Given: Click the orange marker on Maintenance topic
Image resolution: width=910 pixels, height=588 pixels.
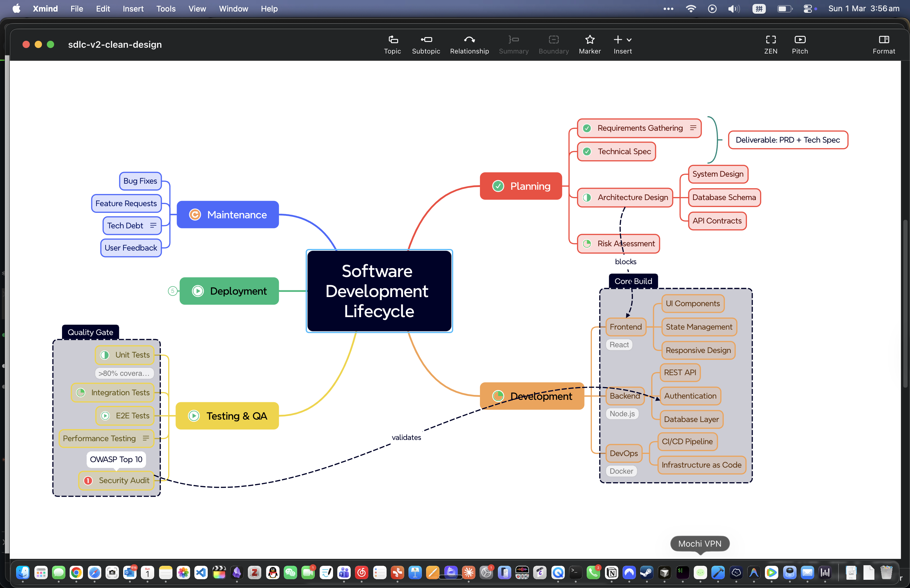Looking at the screenshot, I should [195, 215].
